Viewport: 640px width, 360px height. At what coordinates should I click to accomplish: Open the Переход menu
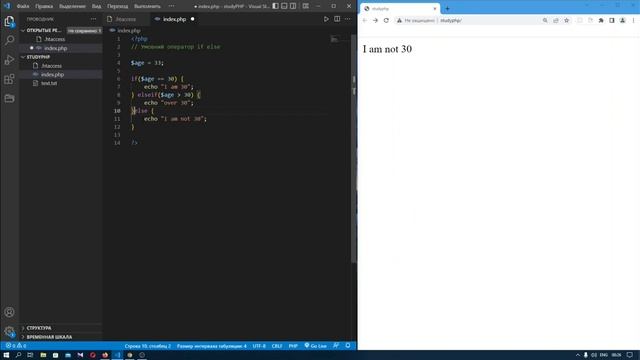pos(118,7)
